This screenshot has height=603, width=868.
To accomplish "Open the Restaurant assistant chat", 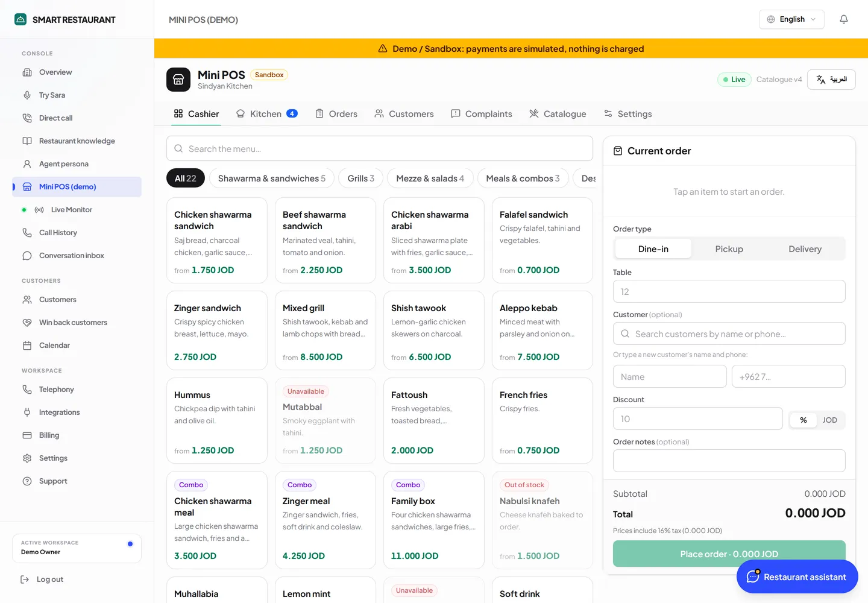I will (x=797, y=576).
